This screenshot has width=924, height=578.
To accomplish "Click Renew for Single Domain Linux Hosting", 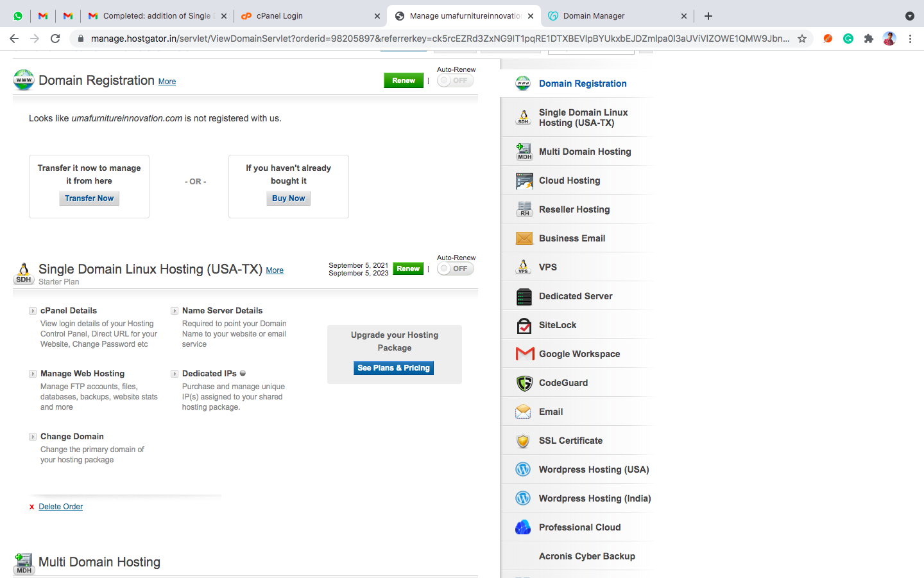I will [408, 268].
